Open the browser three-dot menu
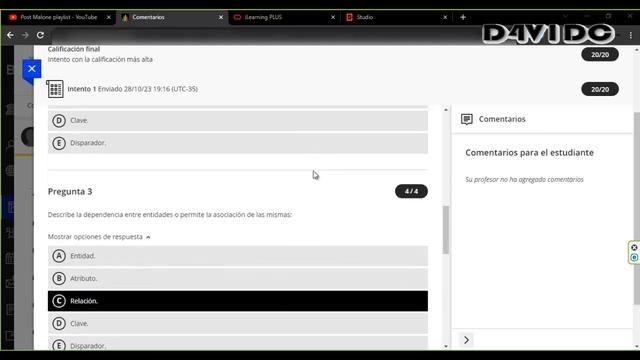The image size is (640, 360). [x=631, y=36]
